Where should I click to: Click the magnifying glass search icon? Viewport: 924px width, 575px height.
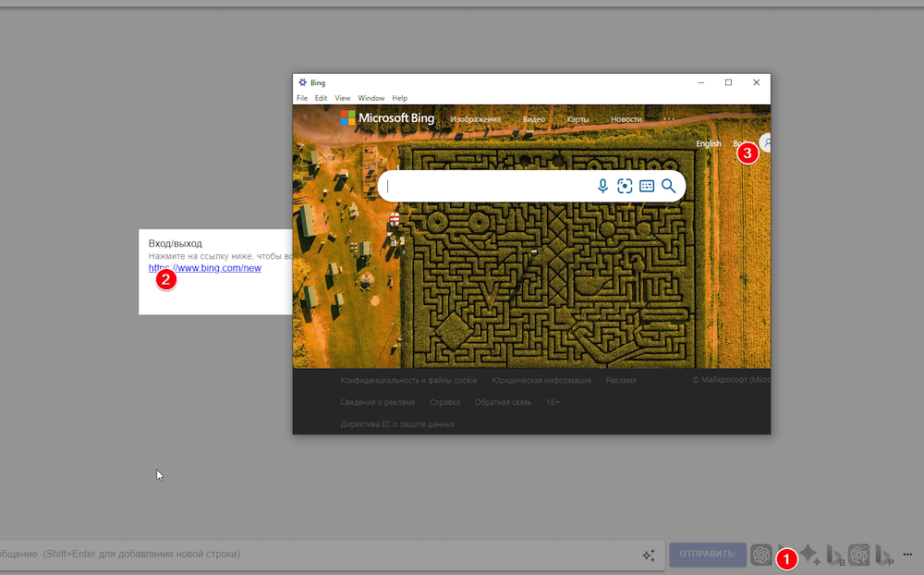tap(669, 186)
